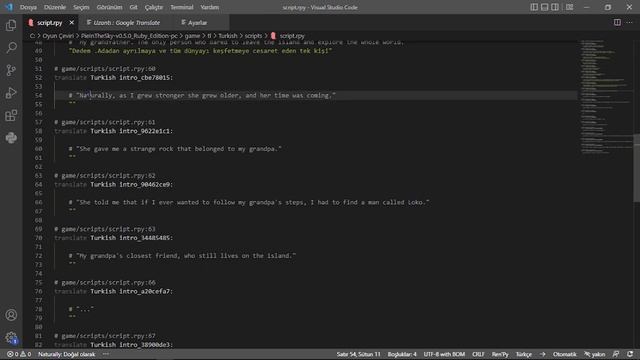Open the notifications bell in status bar

coord(630,354)
